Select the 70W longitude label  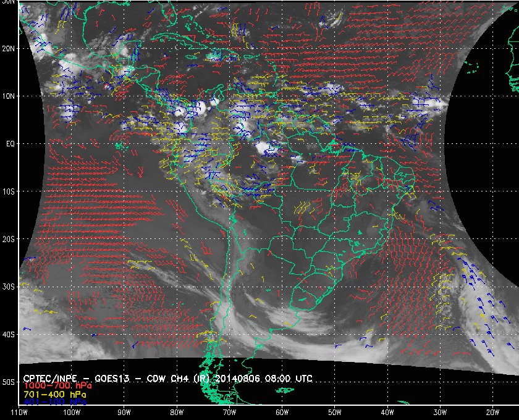pyautogui.click(x=229, y=413)
